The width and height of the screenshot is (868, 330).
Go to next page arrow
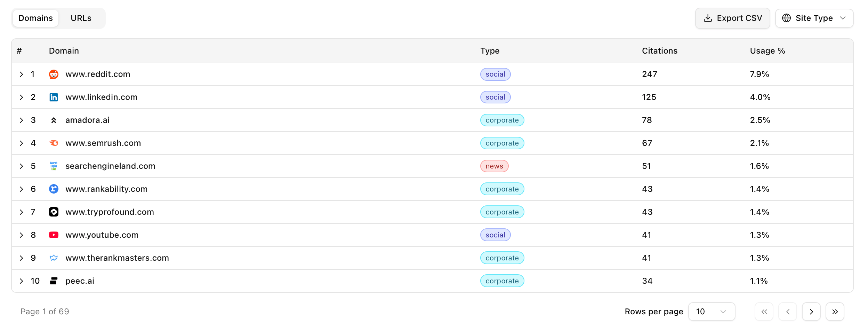(811, 312)
